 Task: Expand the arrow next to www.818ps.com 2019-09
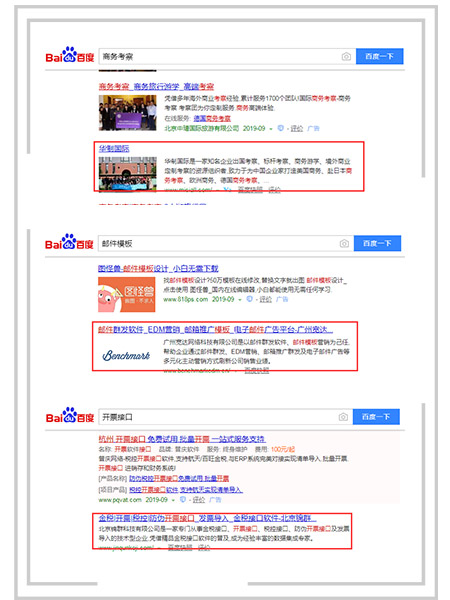click(x=240, y=300)
